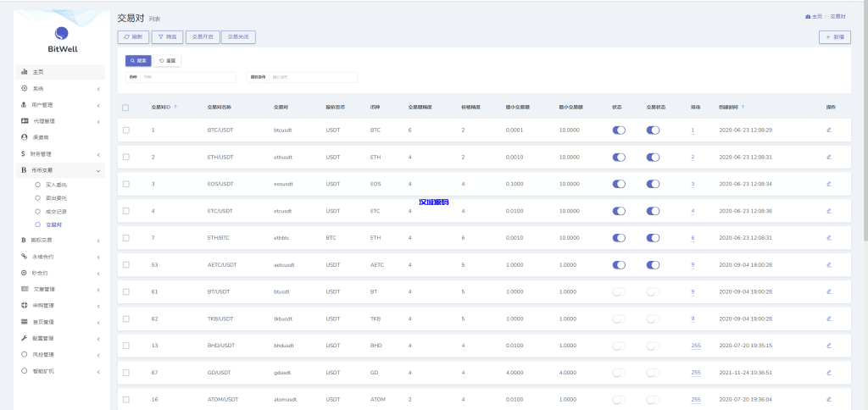
Task: Check the select-all checkbox in table header
Action: pos(125,108)
